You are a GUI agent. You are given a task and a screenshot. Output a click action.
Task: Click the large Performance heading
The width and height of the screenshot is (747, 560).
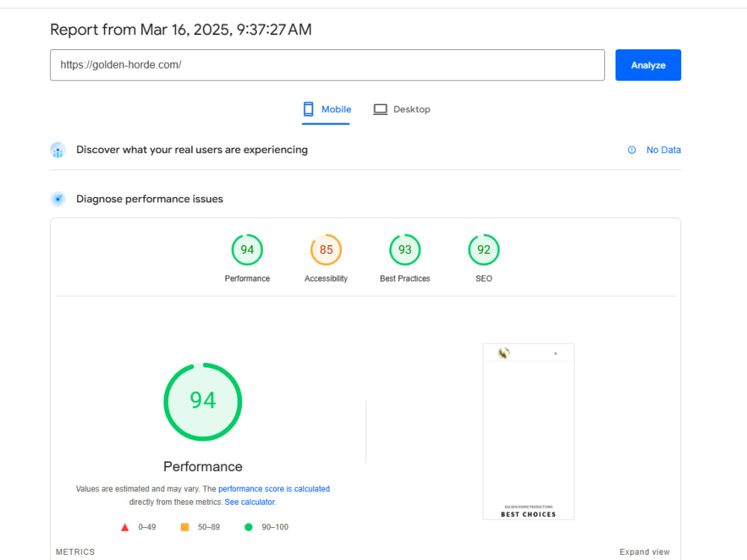tap(203, 467)
